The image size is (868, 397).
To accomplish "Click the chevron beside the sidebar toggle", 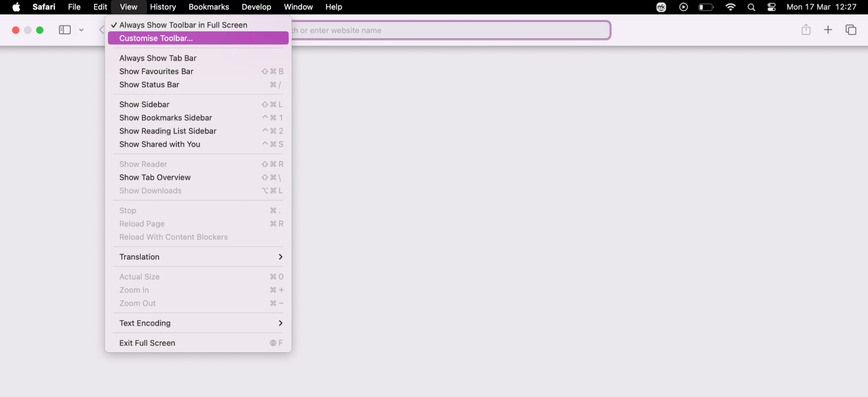I will [x=81, y=30].
